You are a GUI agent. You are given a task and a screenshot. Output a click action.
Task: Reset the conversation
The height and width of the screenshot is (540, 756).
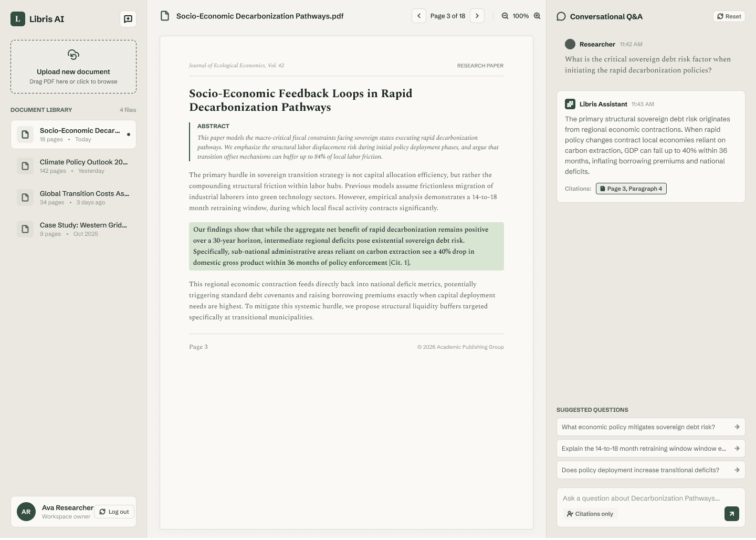729,16
